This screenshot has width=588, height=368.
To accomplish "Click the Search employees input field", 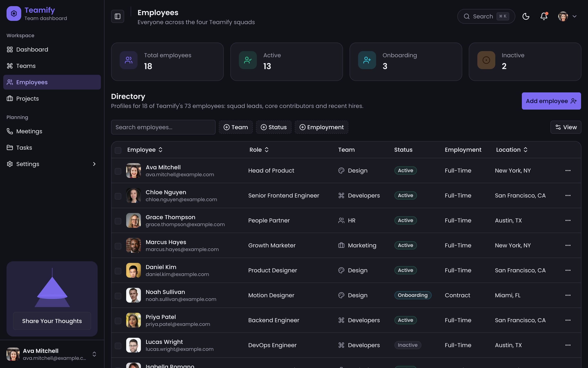I will (163, 127).
